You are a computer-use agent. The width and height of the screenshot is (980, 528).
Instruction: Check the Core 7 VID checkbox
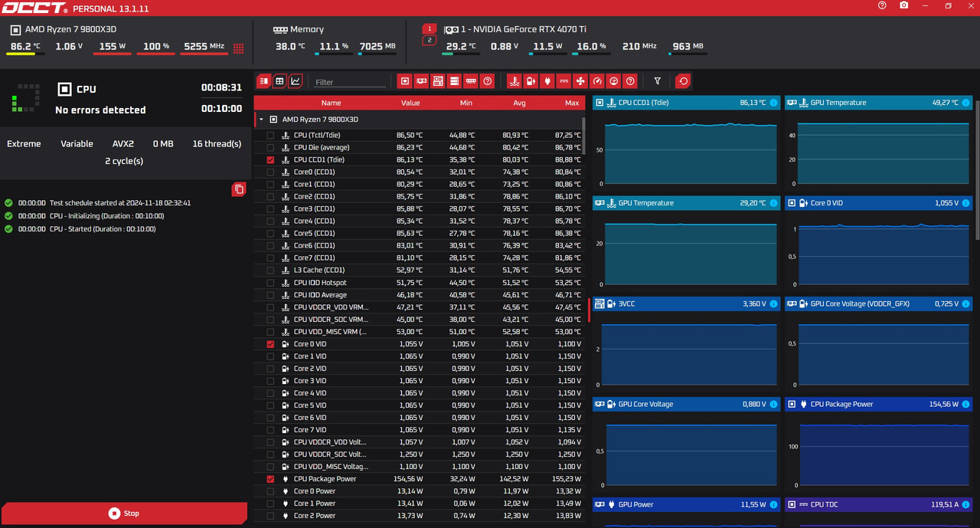pos(270,430)
